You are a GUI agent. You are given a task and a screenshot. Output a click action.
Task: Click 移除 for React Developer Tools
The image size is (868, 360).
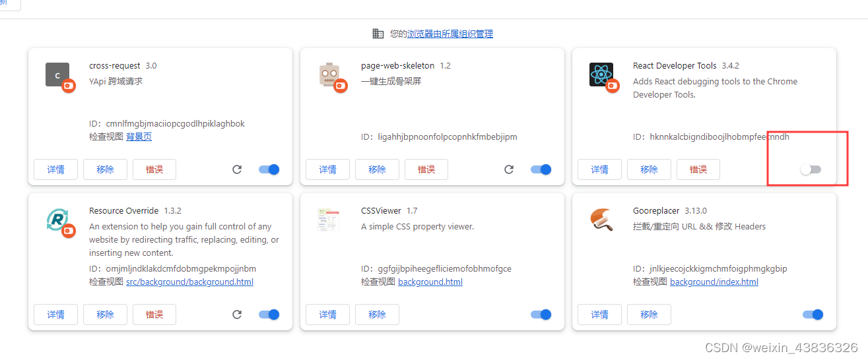[649, 169]
